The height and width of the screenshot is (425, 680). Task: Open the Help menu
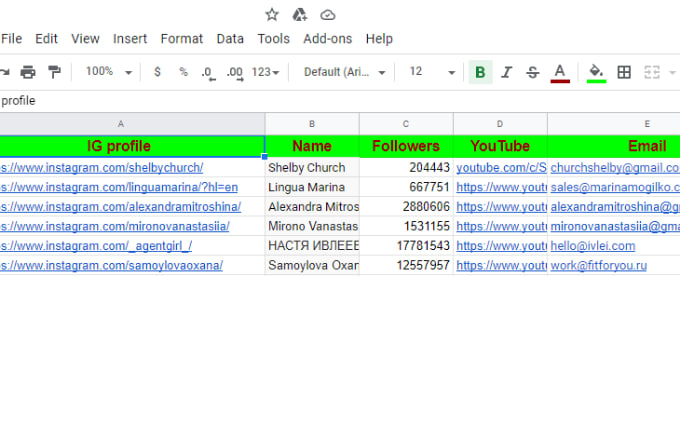tap(379, 39)
